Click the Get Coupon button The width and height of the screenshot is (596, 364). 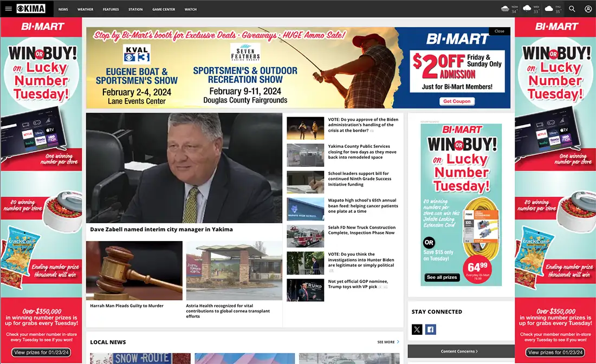tap(457, 101)
